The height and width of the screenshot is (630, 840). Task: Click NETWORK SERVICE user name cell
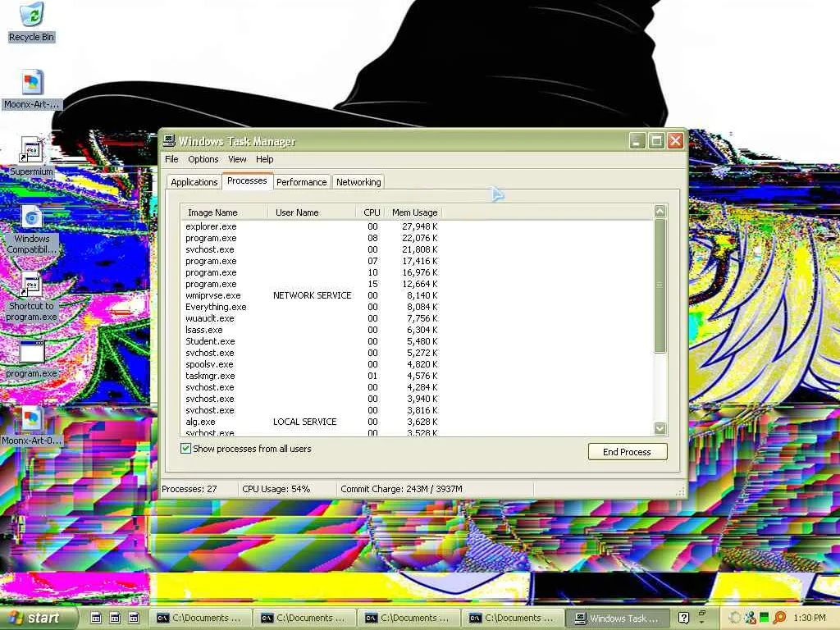click(313, 295)
